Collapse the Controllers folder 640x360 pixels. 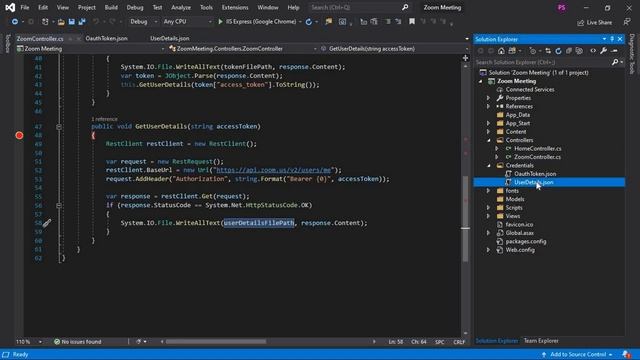tap(489, 140)
